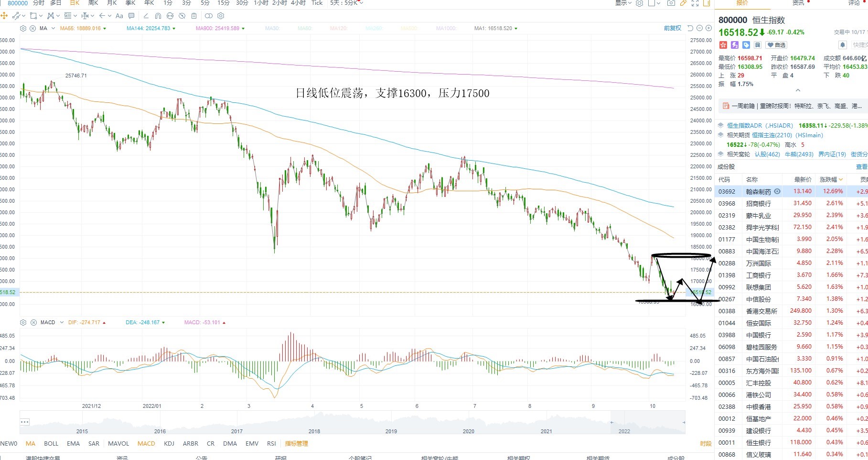Screen dimensions: 868x460
Task: Toggle the magnet snap mode
Action: pos(158,16)
